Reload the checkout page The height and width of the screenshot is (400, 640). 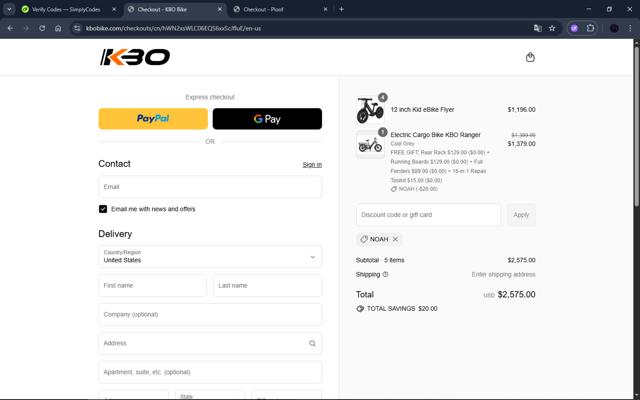pyautogui.click(x=42, y=28)
